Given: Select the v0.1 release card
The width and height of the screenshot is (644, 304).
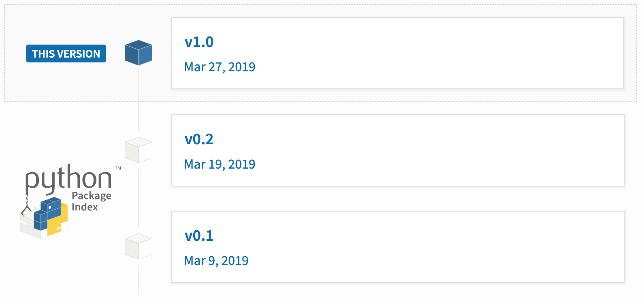Looking at the screenshot, I should click(x=398, y=247).
